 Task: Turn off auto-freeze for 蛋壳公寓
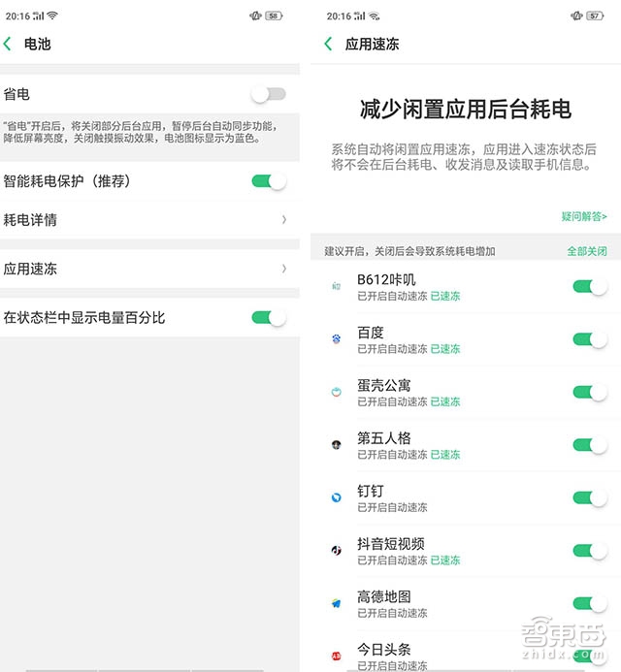[x=590, y=392]
